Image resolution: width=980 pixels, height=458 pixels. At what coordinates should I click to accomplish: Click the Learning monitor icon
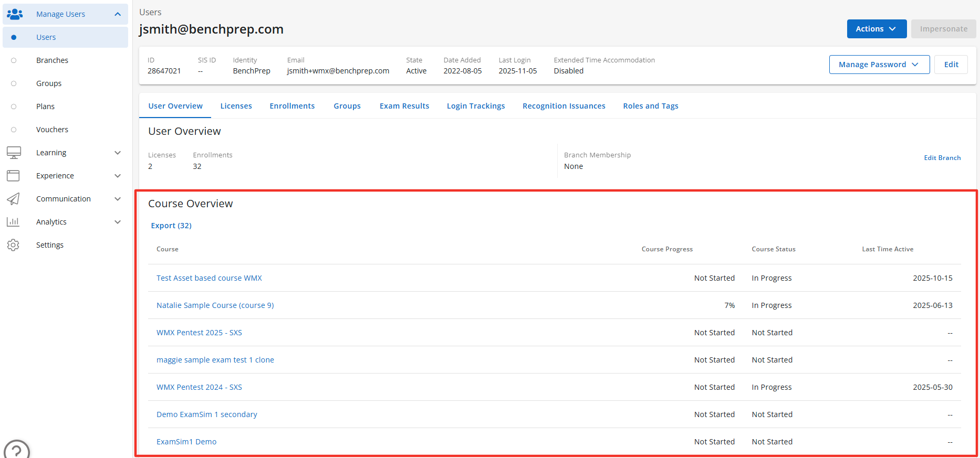[14, 153]
